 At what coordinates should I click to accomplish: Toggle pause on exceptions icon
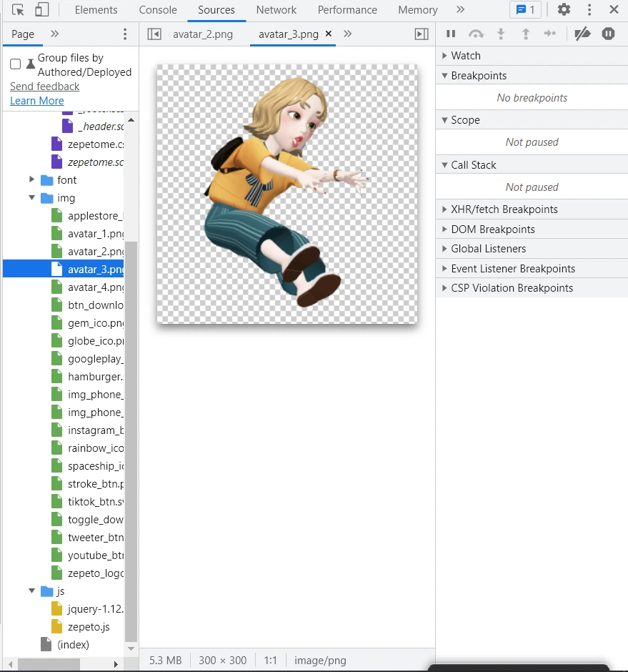(608, 34)
